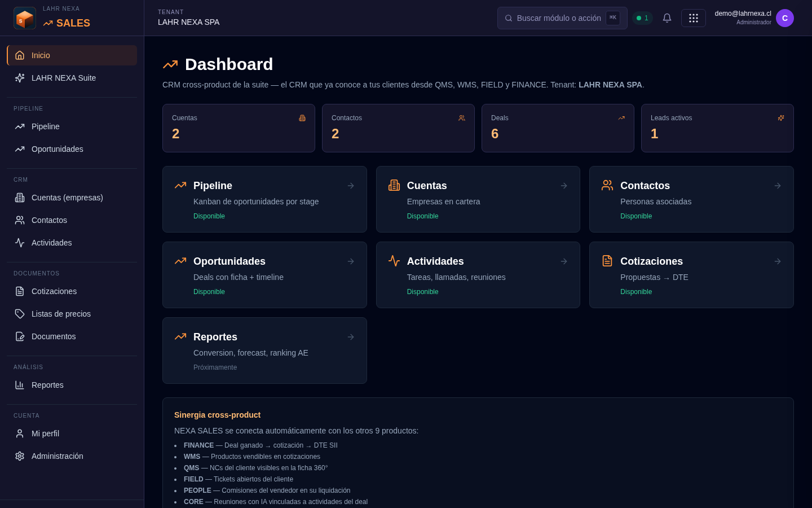This screenshot has height=508, width=812.
Task: Click the Dashboard page heading
Action: [229, 64]
